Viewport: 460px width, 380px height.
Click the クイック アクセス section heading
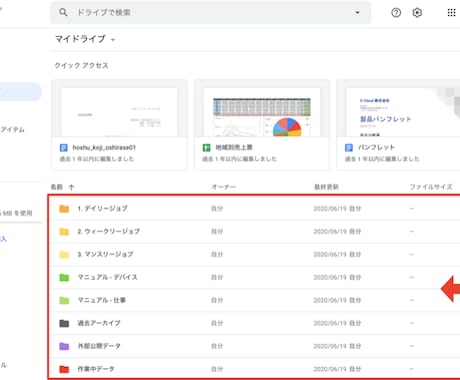pos(81,66)
